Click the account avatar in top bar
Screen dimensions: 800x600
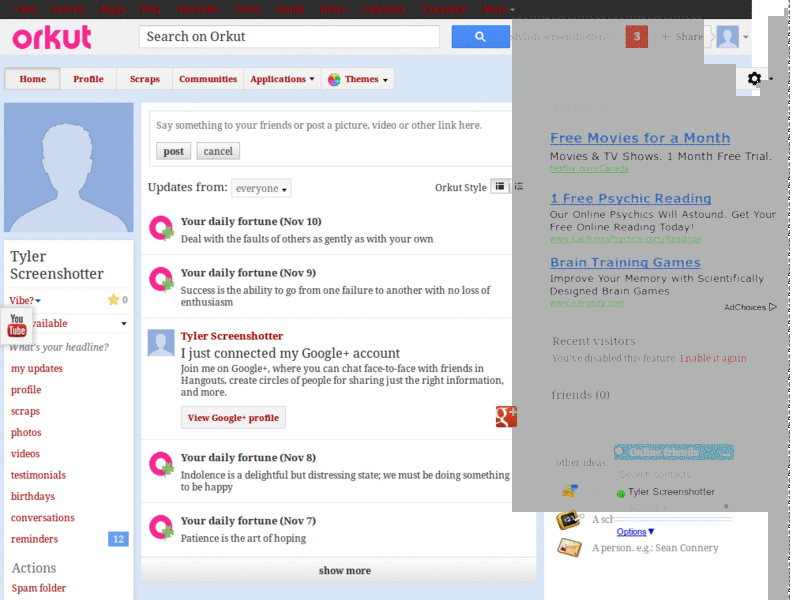pos(727,37)
